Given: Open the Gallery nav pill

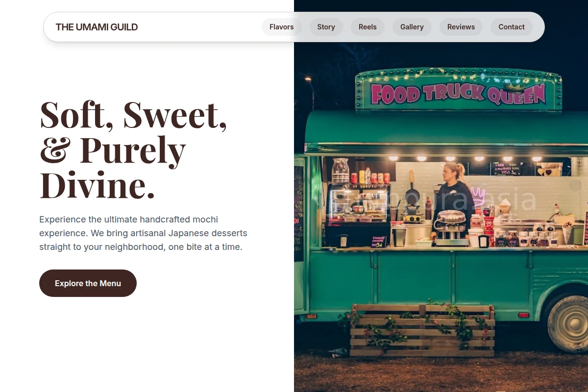Looking at the screenshot, I should pyautogui.click(x=412, y=27).
